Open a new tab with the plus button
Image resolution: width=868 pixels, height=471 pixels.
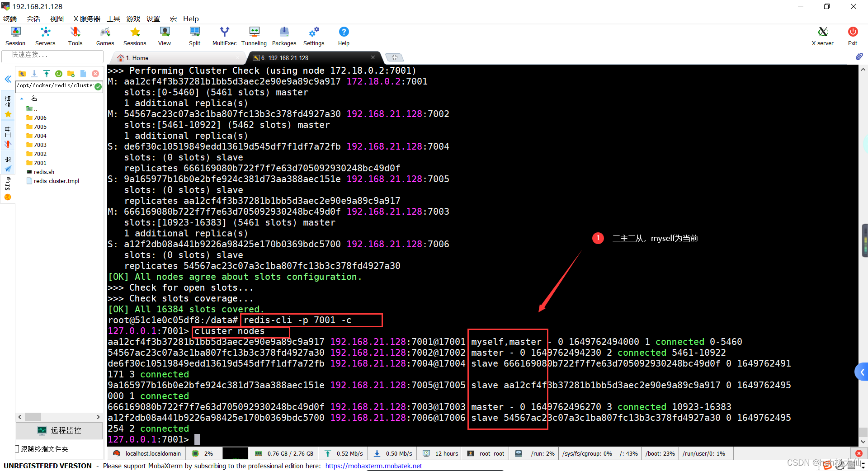(x=394, y=57)
